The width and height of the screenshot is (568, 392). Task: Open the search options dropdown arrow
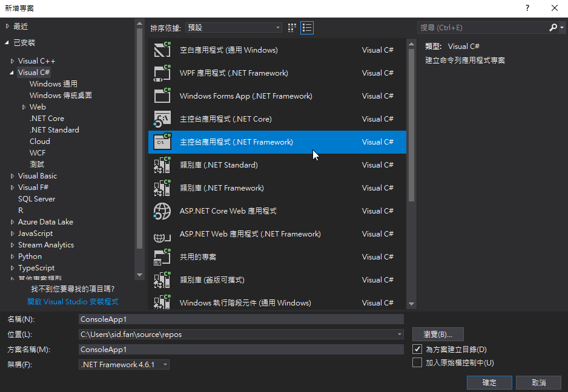click(x=562, y=27)
